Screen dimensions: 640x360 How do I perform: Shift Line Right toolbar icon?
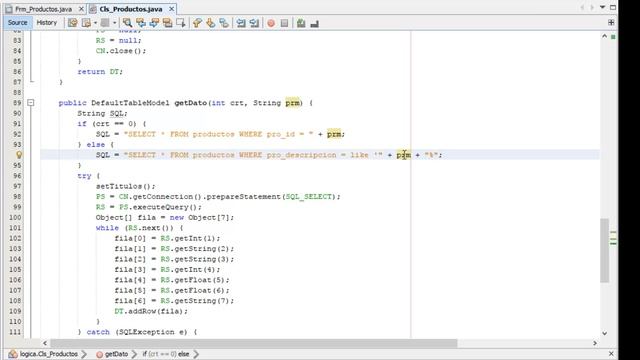click(x=254, y=23)
